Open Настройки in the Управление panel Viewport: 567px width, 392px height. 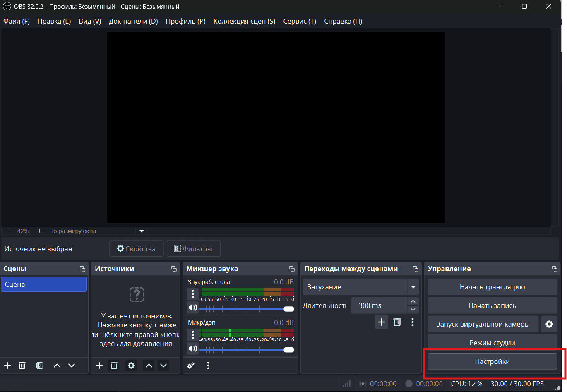point(492,361)
